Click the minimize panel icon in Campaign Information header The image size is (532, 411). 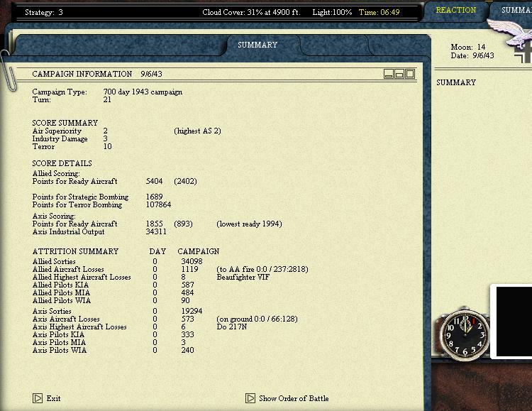coord(389,74)
